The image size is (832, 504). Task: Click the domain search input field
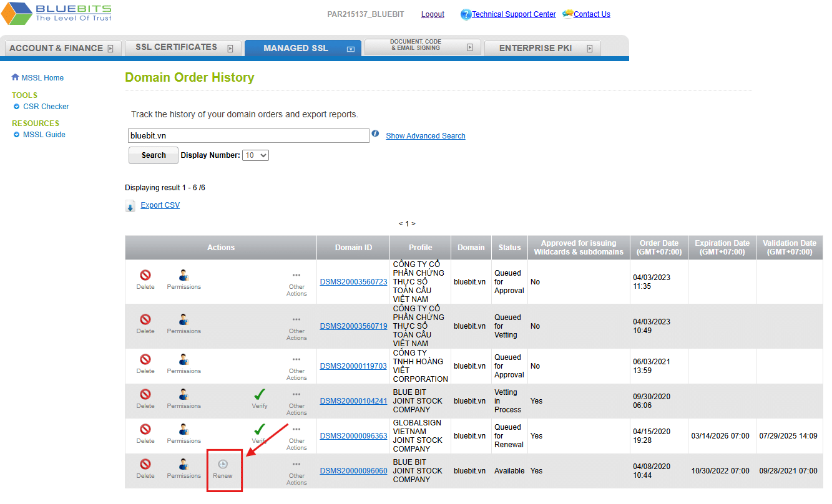[x=248, y=135]
